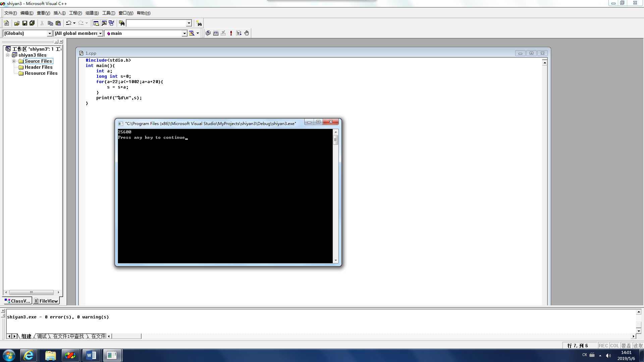
Task: Click the REC indicator in status bar
Action: click(603, 346)
